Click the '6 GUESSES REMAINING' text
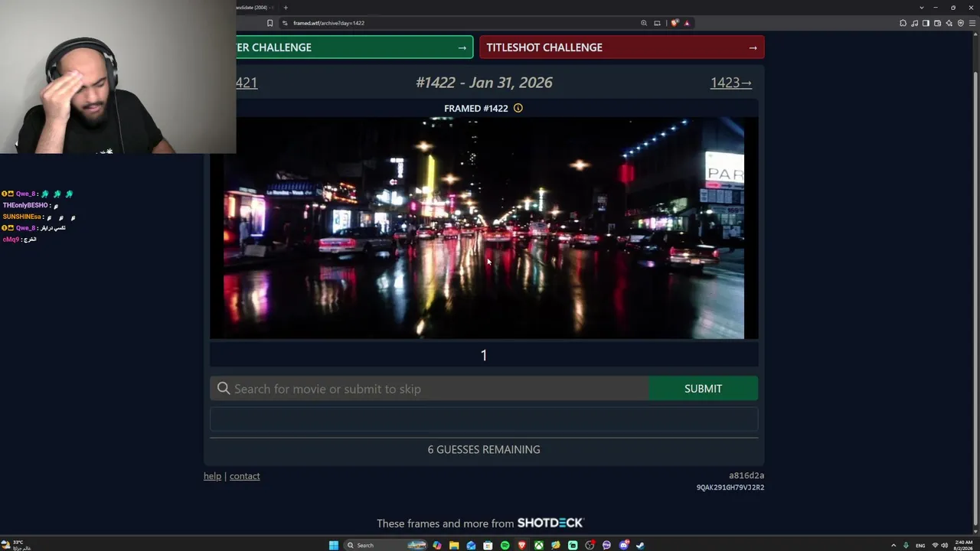 484,449
